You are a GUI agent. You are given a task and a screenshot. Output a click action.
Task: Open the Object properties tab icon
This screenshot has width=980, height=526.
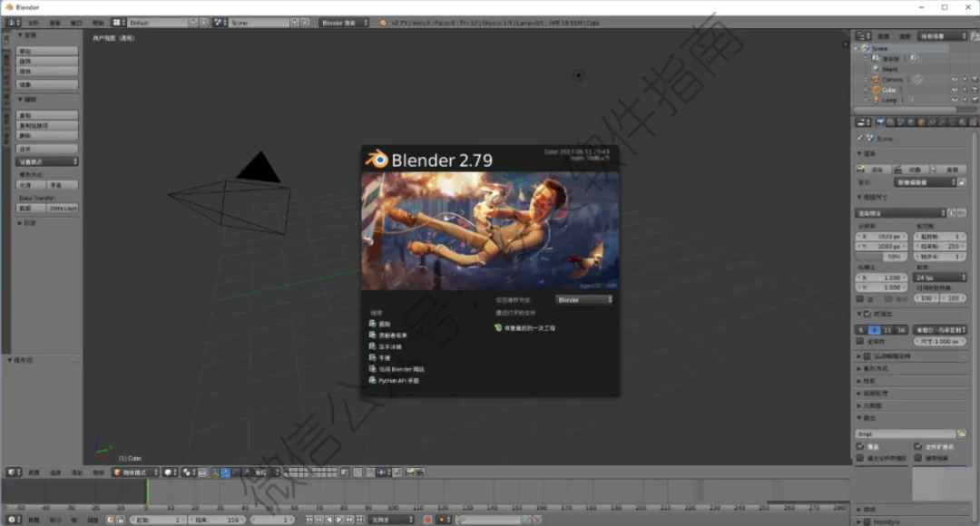(921, 122)
